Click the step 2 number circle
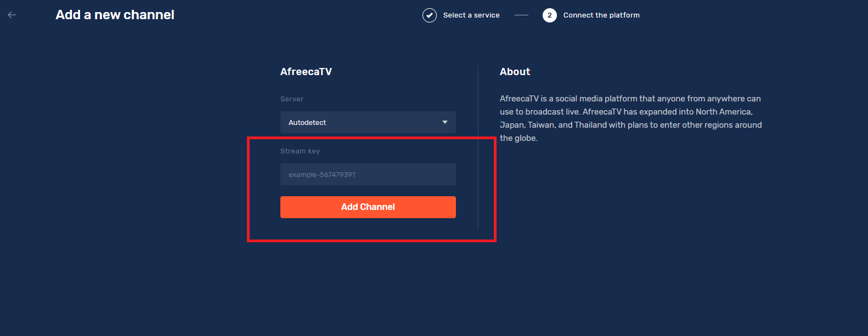 (x=550, y=15)
